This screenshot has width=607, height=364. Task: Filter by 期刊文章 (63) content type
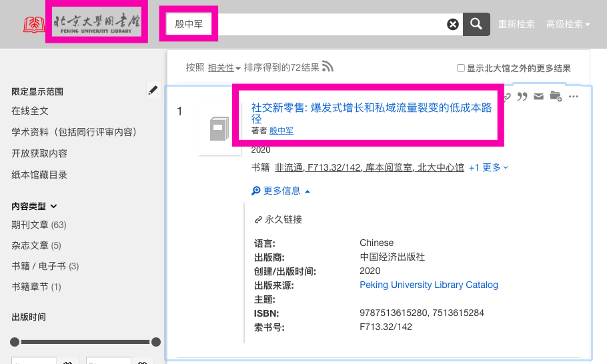[39, 225]
